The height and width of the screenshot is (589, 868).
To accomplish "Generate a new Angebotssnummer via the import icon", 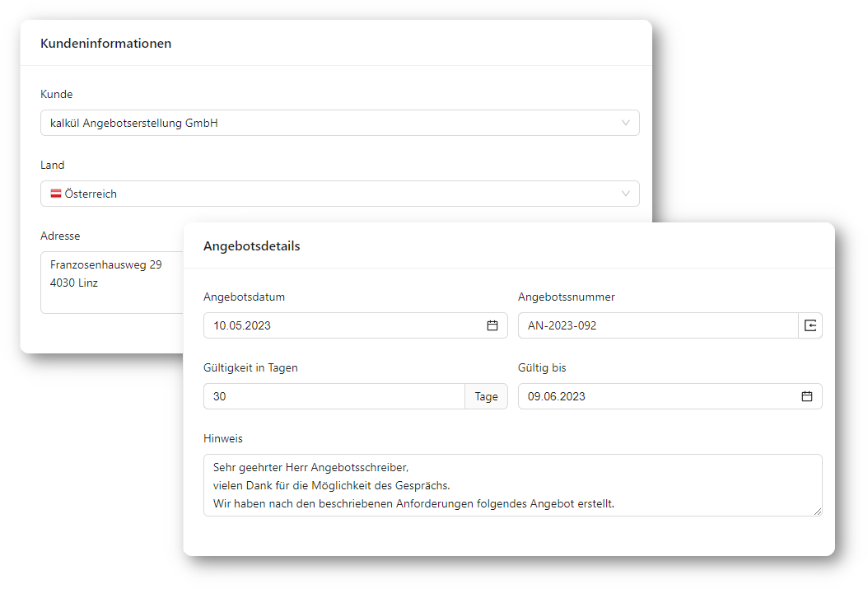I will point(810,325).
